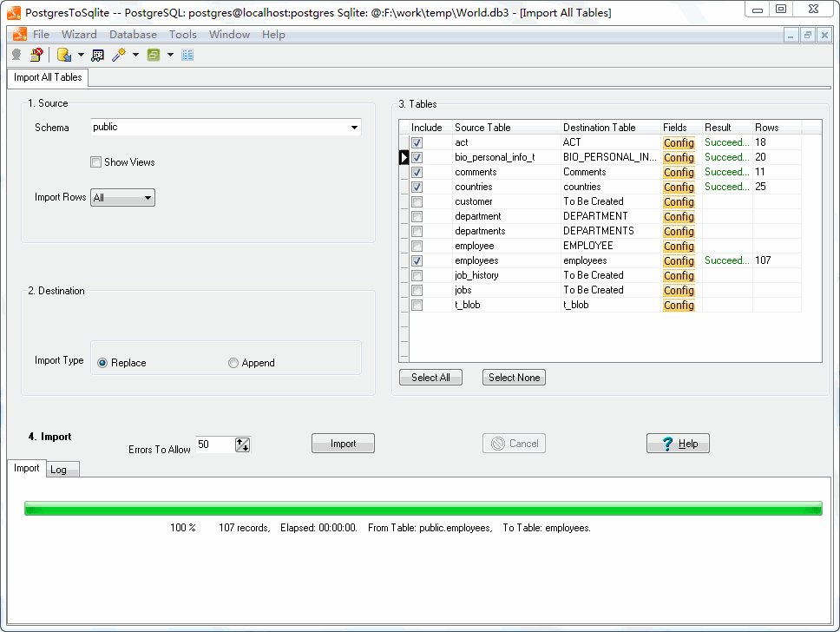Click the disconnect padlock toolbar icon
The image size is (840, 632).
tap(36, 55)
